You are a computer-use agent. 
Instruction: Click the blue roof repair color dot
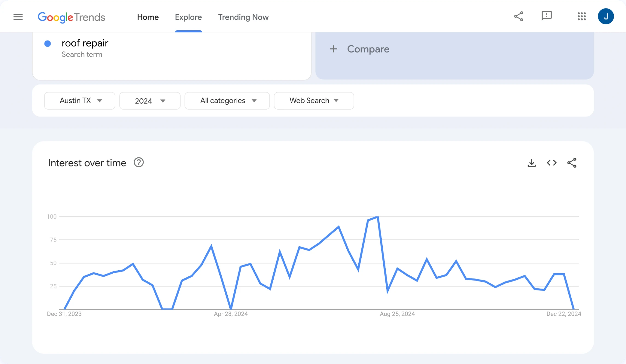(48, 44)
